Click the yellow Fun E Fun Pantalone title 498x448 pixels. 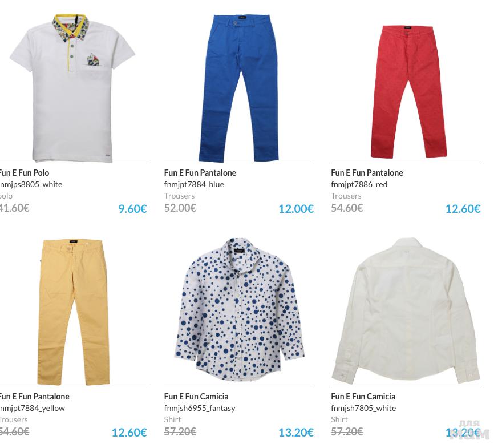coord(34,397)
